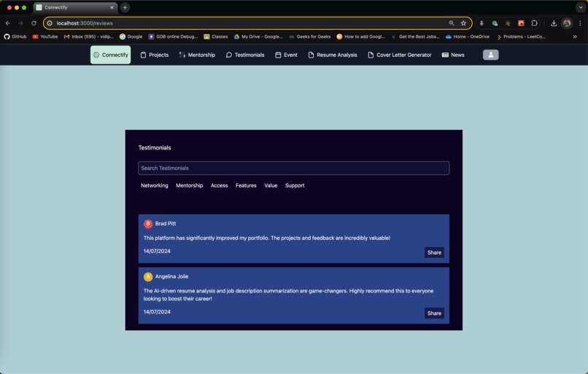The image size is (588, 374).
Task: Click Angelina Jolie name text
Action: (171, 276)
